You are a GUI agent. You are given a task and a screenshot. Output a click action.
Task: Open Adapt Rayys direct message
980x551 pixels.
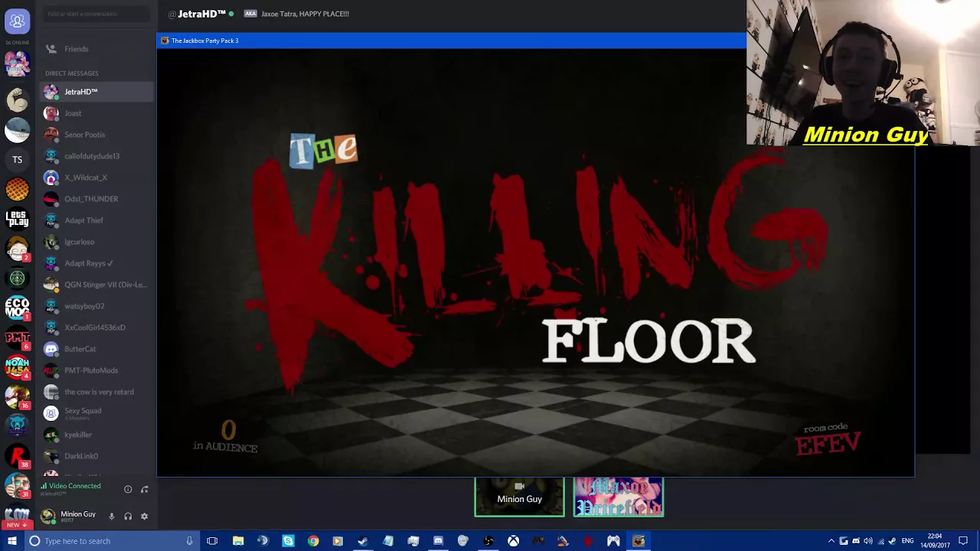click(x=96, y=263)
